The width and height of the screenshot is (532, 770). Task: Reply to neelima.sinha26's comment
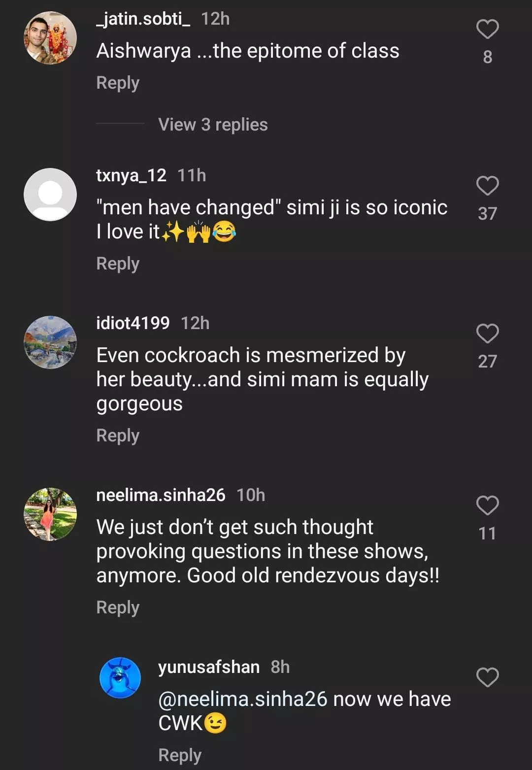[x=118, y=607]
